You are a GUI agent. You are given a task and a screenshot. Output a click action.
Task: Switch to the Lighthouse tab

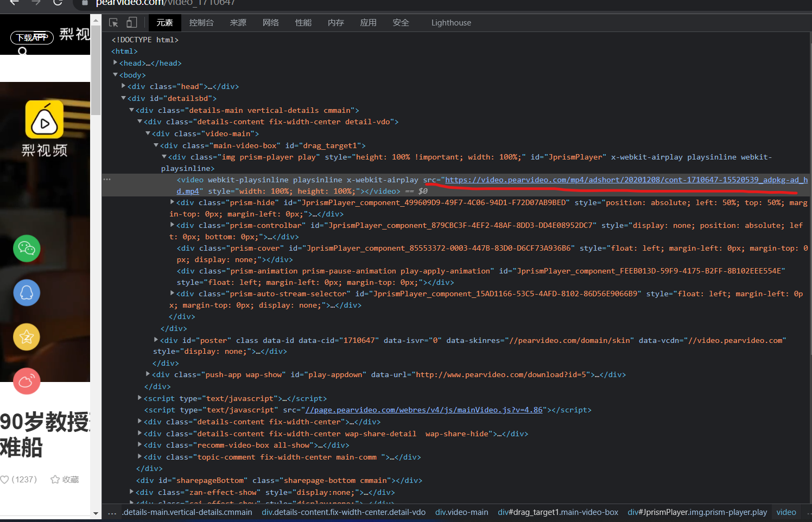coord(451,23)
